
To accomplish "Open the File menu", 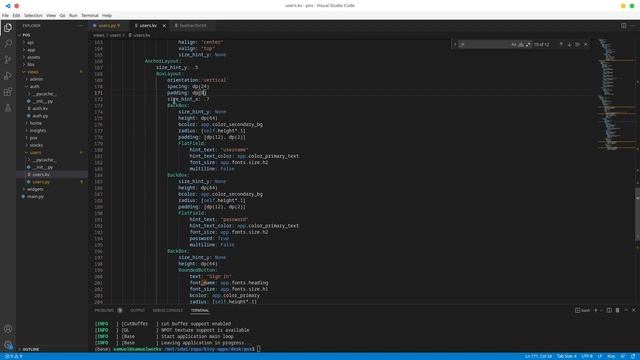I will (x=5, y=16).
